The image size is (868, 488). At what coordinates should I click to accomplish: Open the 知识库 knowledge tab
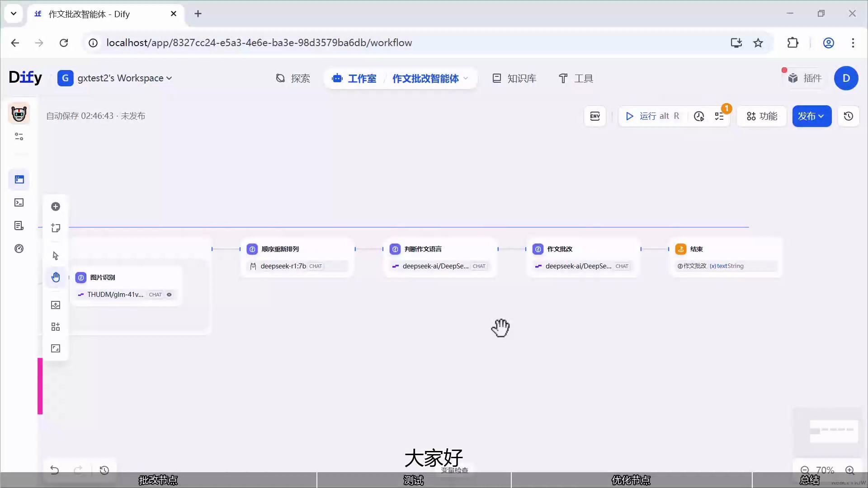point(514,78)
